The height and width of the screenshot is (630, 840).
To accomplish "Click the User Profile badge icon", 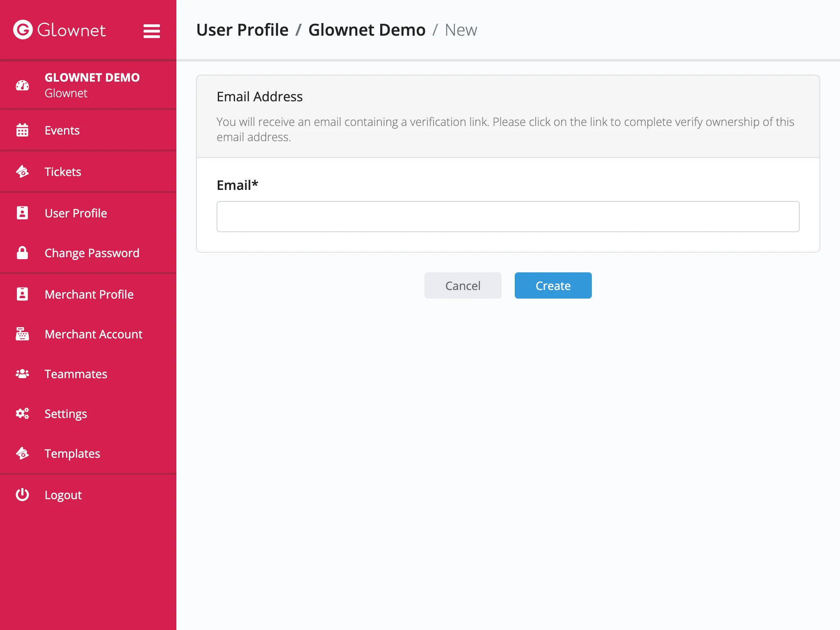I will pos(22,213).
